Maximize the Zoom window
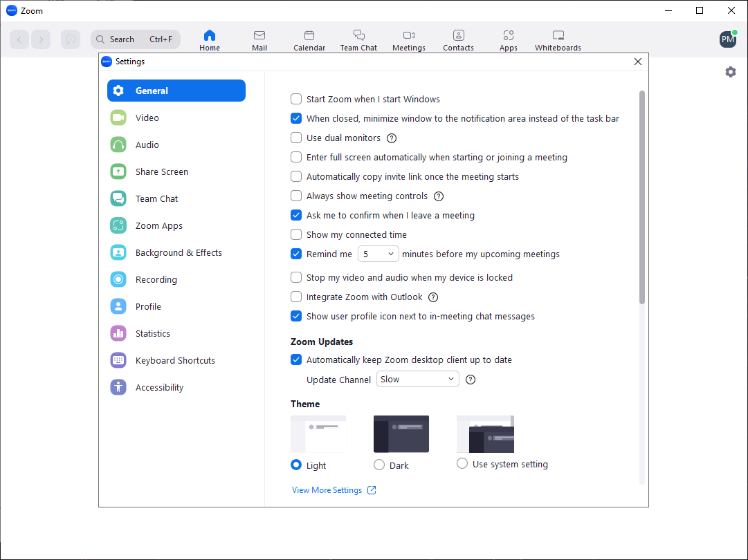 pyautogui.click(x=700, y=10)
